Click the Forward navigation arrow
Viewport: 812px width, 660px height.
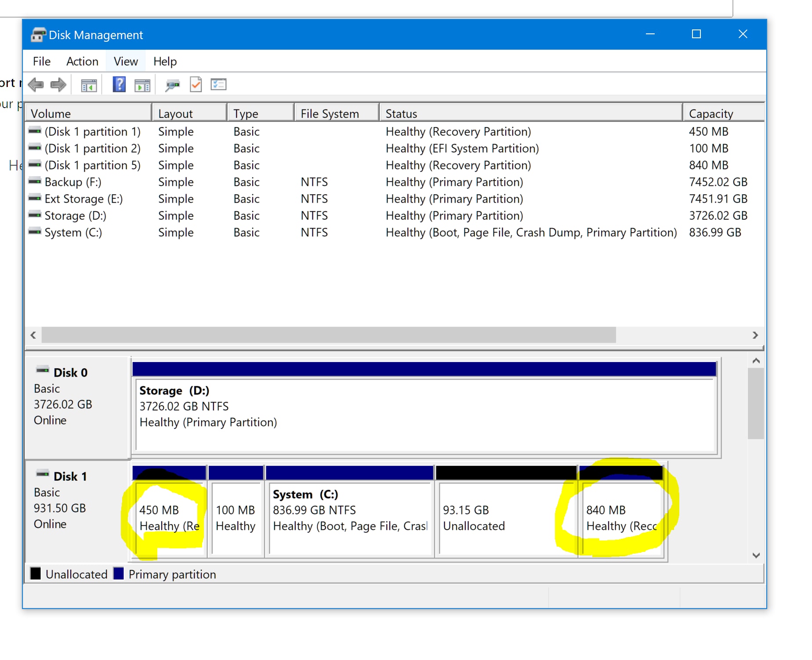point(58,84)
